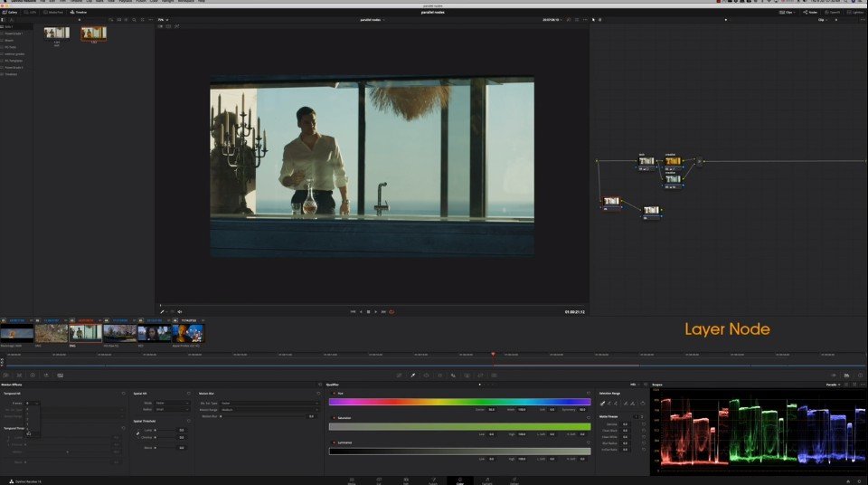Click the Luminance gradient range bar
Viewport: 868px width, 485px height.
tap(459, 452)
